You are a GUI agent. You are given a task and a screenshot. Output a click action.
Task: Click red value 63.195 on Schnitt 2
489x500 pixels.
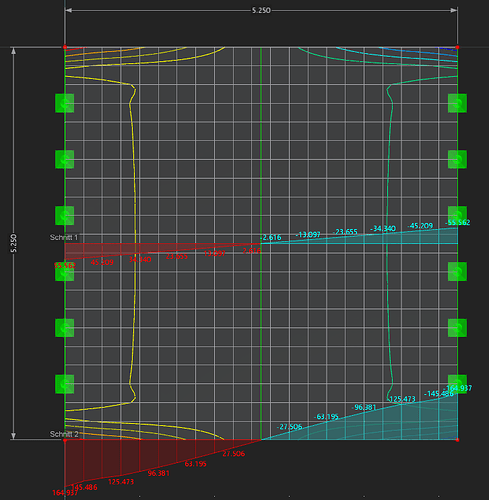pyautogui.click(x=195, y=464)
